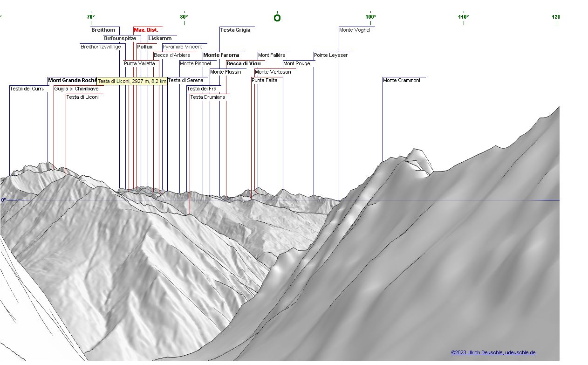This screenshot has height=365, width=588.
Task: Click the Monte Faroma label
Action: point(221,55)
